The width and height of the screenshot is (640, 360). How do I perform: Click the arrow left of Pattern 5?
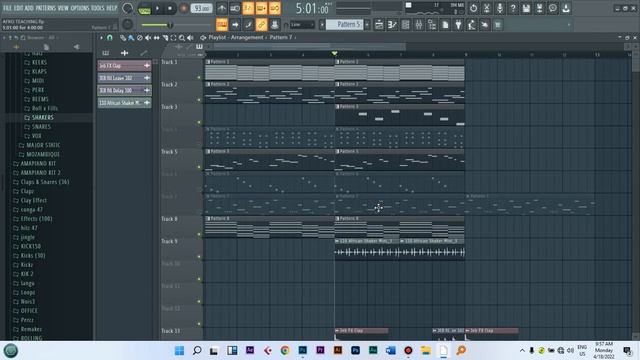(x=322, y=25)
